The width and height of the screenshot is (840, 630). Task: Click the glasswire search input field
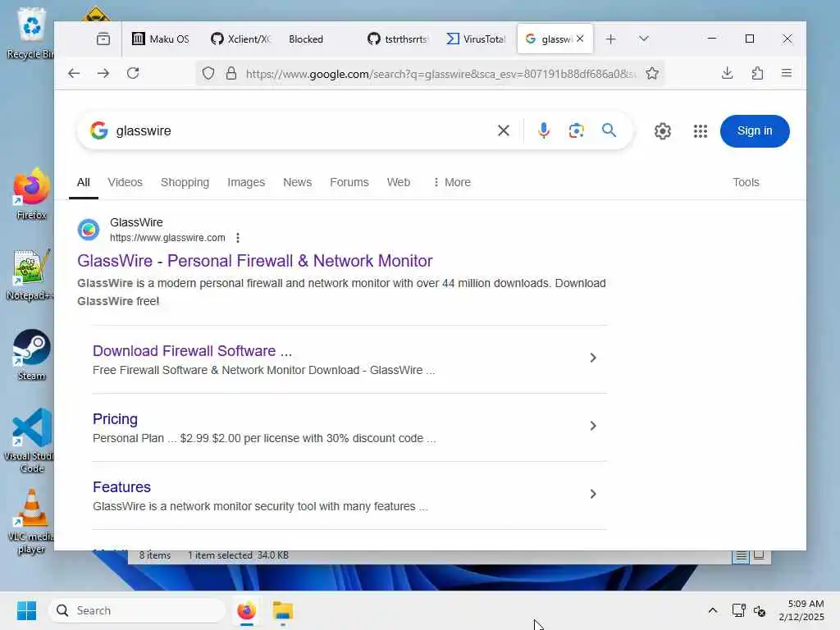point(300,130)
